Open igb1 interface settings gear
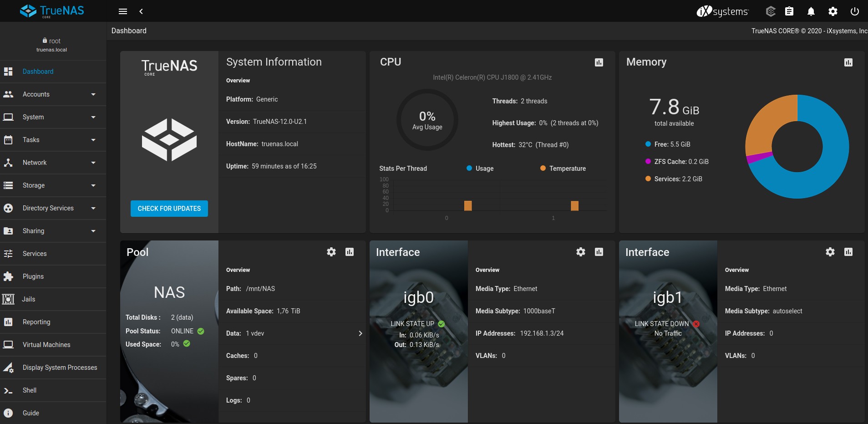Viewport: 868px width, 424px height. coord(830,252)
